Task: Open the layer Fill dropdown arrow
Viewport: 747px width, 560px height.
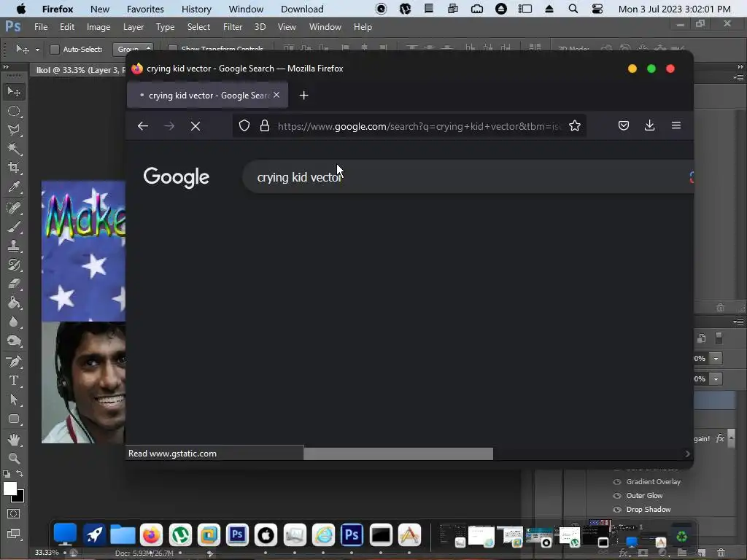Action: [716, 379]
